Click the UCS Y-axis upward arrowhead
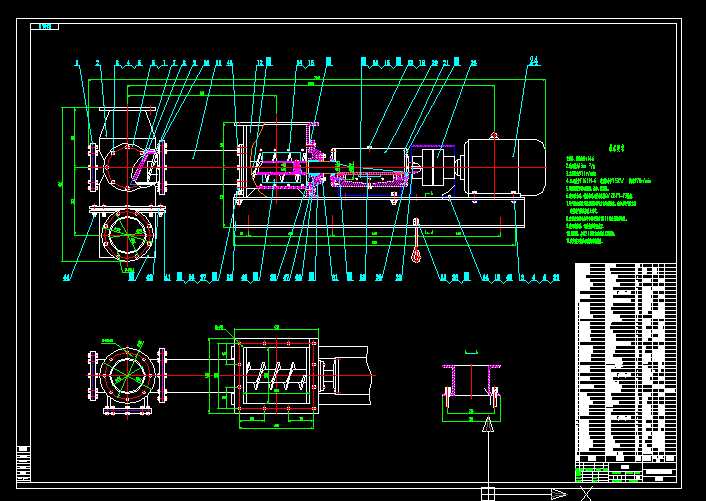This screenshot has width=706, height=501. (488, 424)
